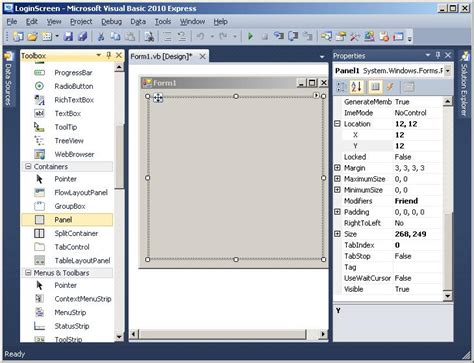The height and width of the screenshot is (363, 474).
Task: Sort properties alphabetically with A-Z icon
Action: (356, 87)
